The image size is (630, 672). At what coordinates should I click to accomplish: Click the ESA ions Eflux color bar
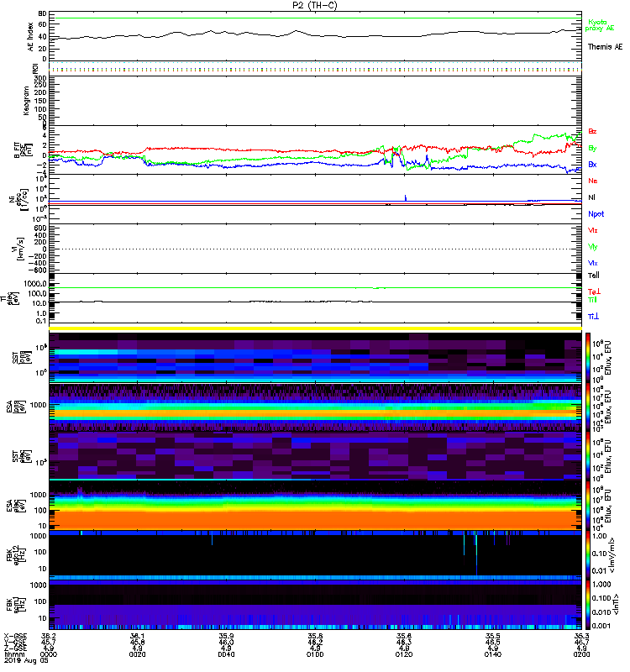tap(588, 407)
